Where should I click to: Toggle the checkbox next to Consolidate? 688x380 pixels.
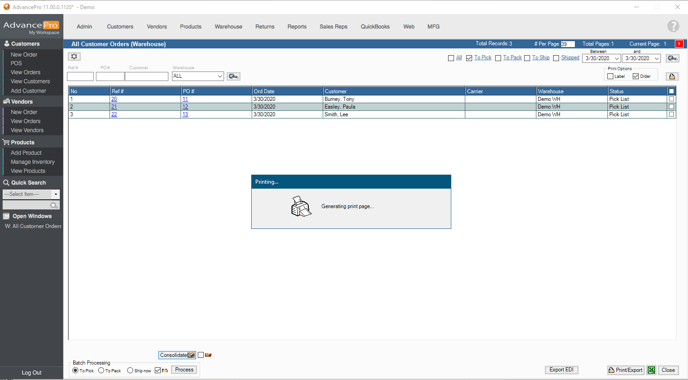[201, 355]
